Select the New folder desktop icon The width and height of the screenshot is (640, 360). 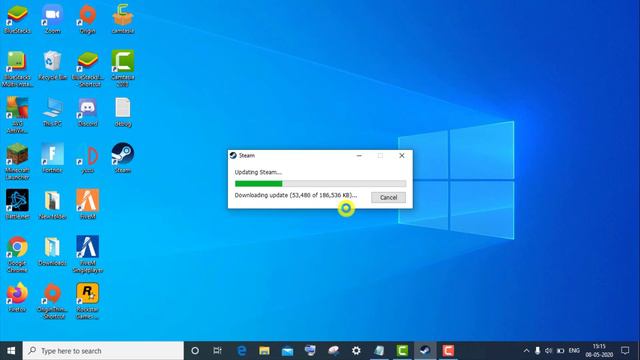(52, 204)
